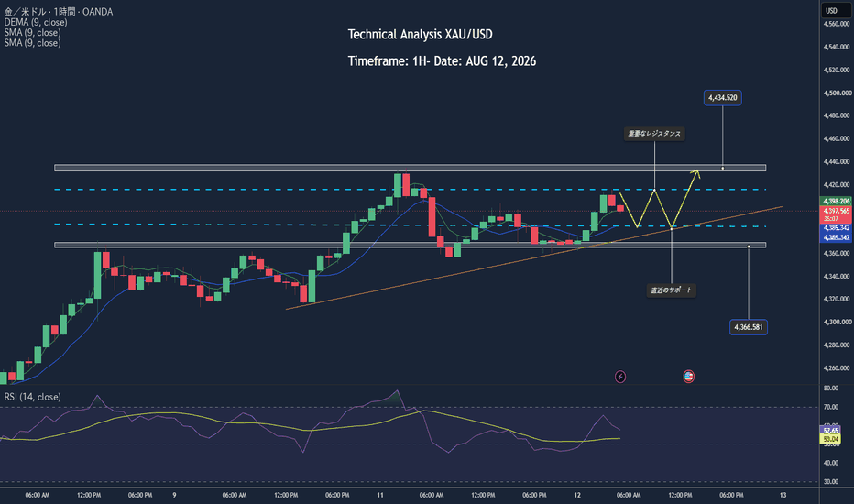Select the 4,434.520 price callout label
Viewport: 854px width, 504px height.
[x=722, y=97]
